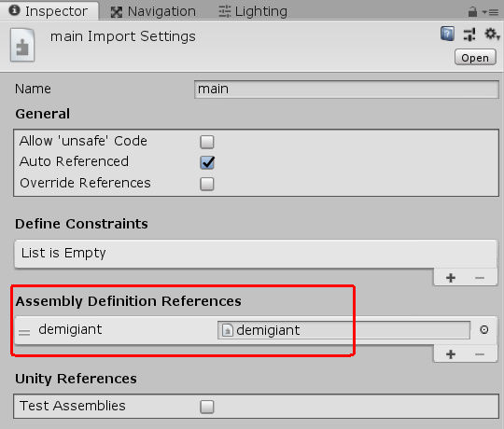Switch to the Navigation tab
Screen dimensions: 504x429
(153, 12)
